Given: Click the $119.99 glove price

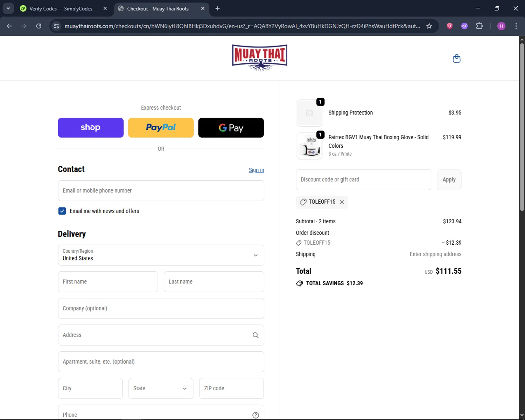Looking at the screenshot, I should click(x=452, y=137).
